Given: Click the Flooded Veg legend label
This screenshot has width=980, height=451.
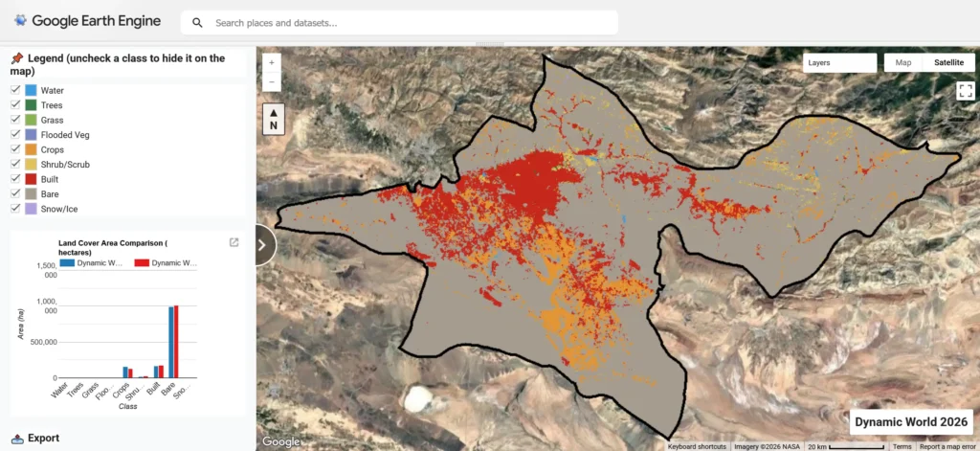Looking at the screenshot, I should click(x=65, y=134).
